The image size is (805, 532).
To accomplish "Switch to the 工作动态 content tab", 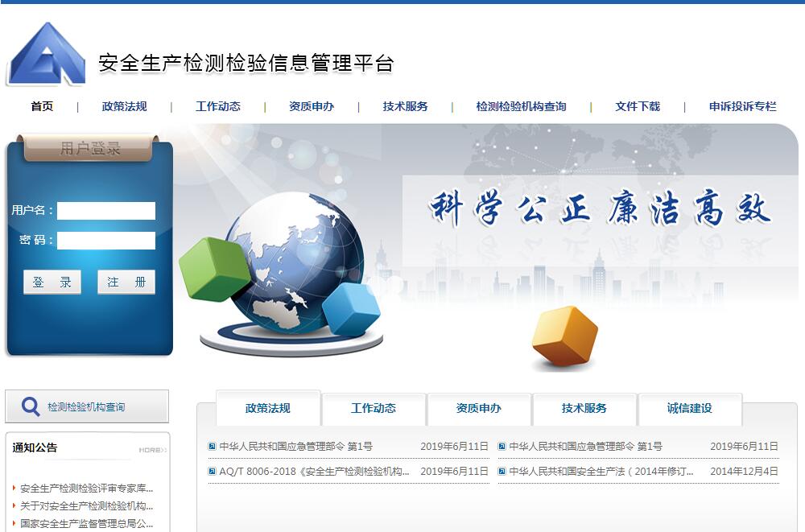I will tap(374, 408).
